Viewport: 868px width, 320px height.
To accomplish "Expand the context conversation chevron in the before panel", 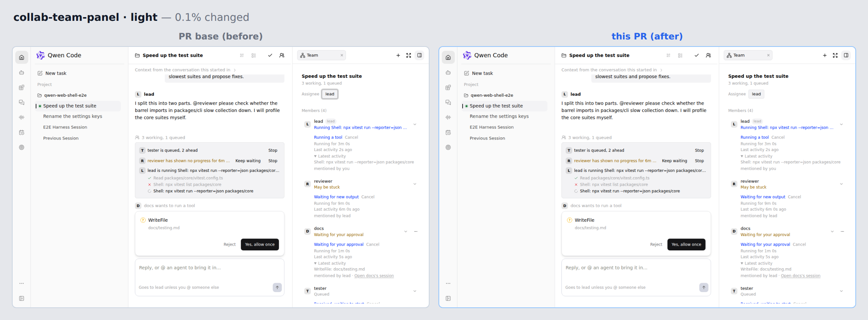I will pos(235,70).
